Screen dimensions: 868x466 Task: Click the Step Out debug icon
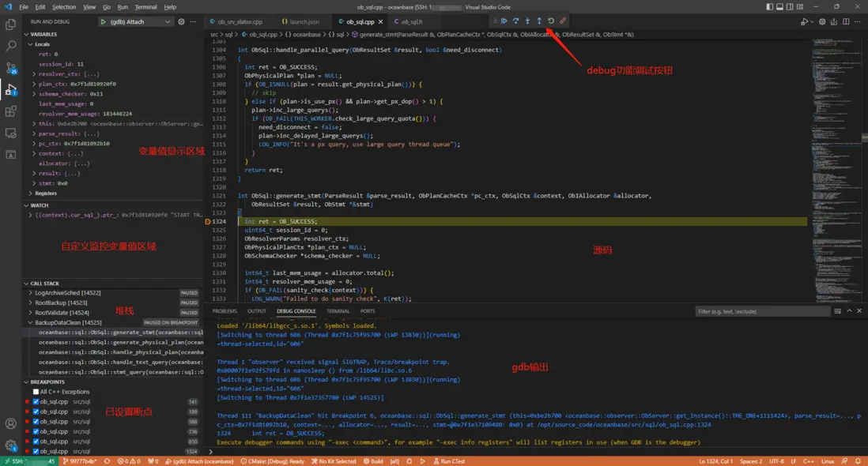(539, 21)
